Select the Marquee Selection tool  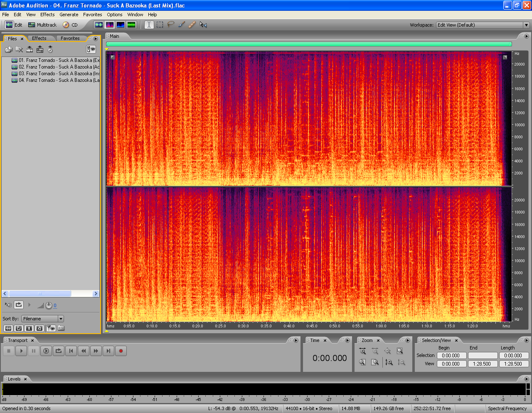tap(160, 25)
